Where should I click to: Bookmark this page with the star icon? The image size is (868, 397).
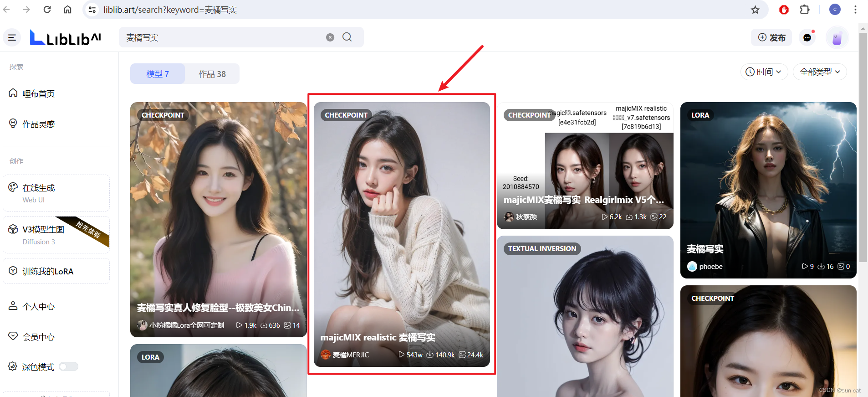point(755,10)
